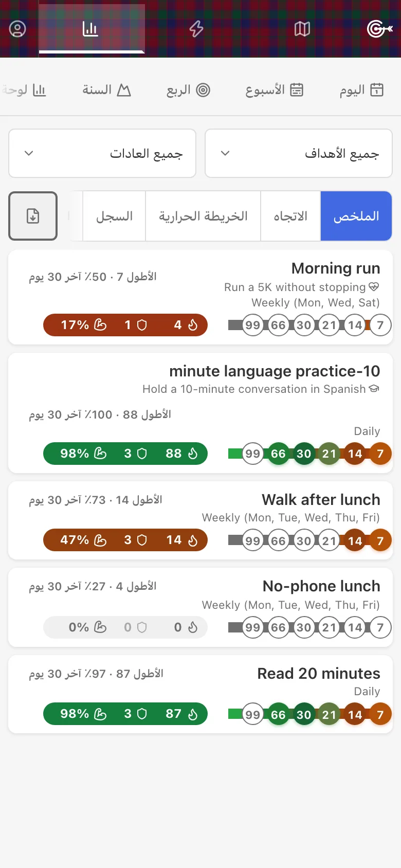The width and height of the screenshot is (401, 868).
Task: Switch to السجل log view
Action: click(114, 216)
